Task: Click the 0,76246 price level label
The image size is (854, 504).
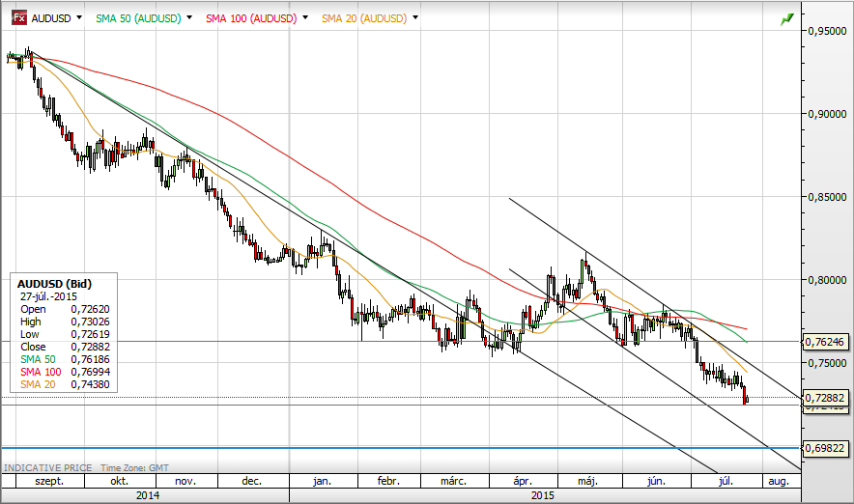Action: [824, 341]
